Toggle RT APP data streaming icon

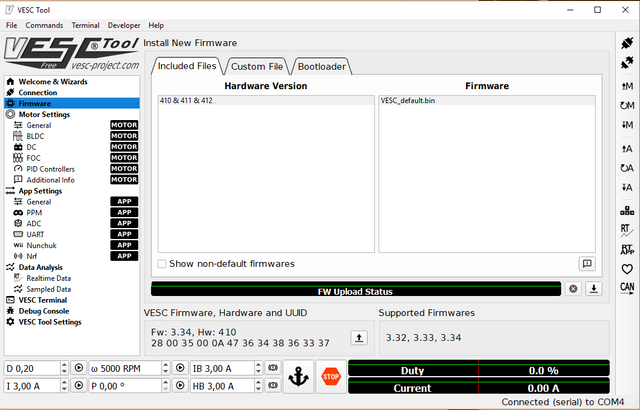[x=627, y=249]
